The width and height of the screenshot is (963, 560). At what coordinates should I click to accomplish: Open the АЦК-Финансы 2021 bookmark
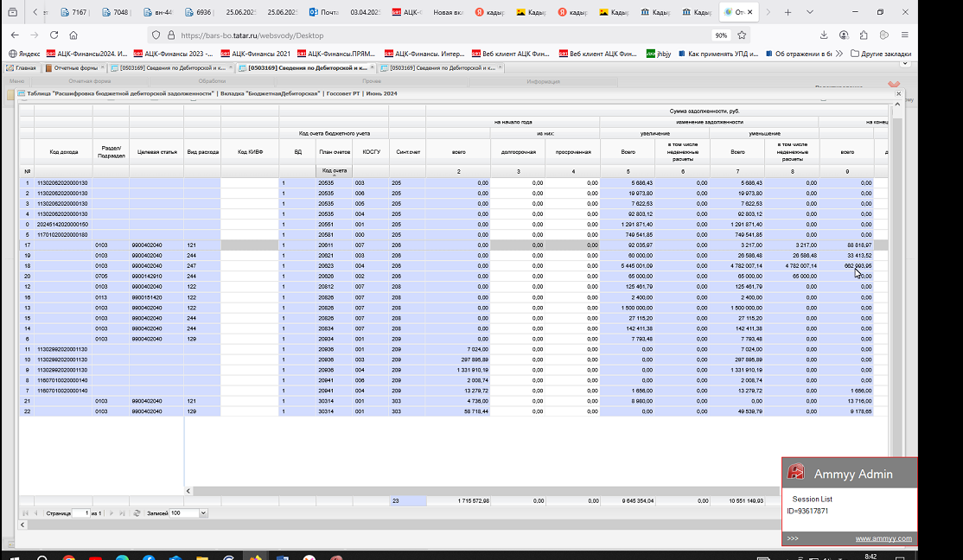pyautogui.click(x=255, y=54)
